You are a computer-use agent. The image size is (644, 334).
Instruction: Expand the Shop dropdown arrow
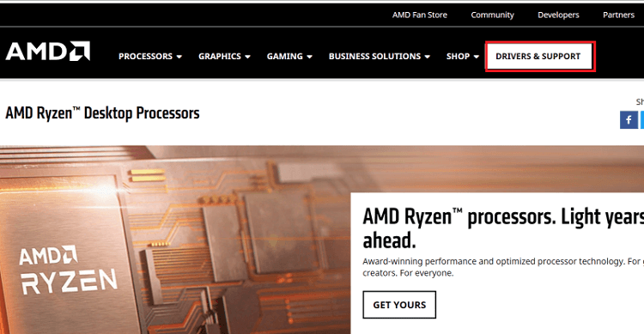(x=477, y=57)
